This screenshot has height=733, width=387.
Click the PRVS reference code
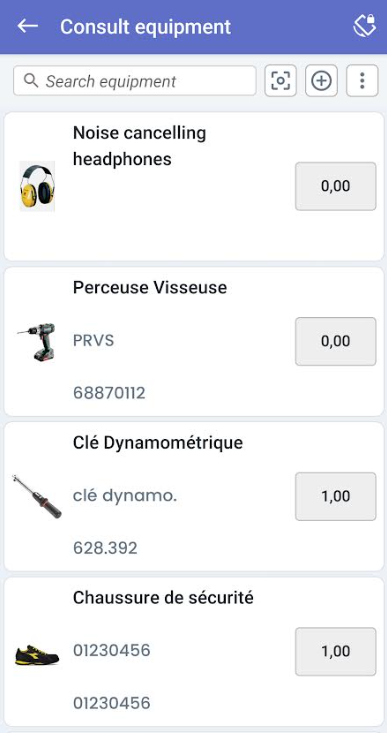(93, 341)
